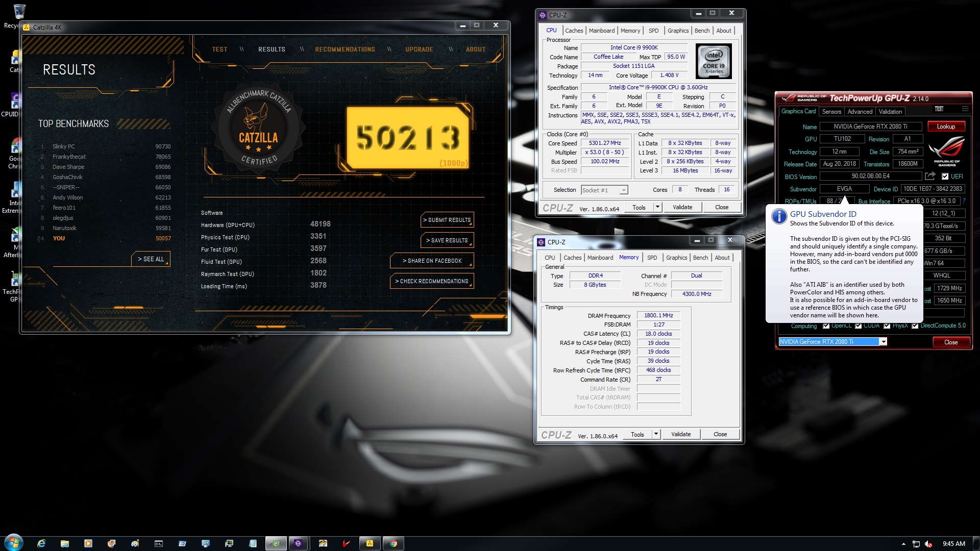Toggle OpenCL checkbox in GPU-Z
The height and width of the screenshot is (551, 980).
point(826,326)
